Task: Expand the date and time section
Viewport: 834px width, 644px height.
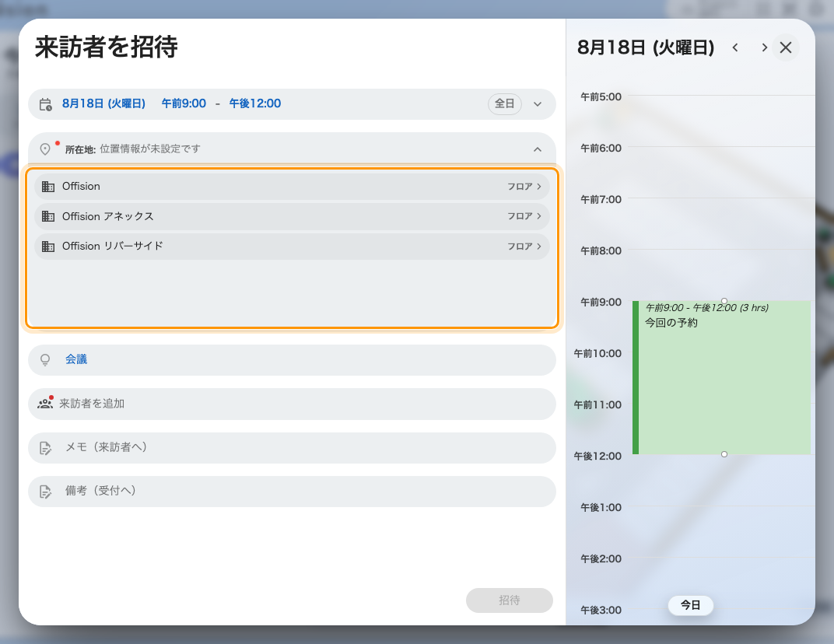Action: click(x=538, y=104)
